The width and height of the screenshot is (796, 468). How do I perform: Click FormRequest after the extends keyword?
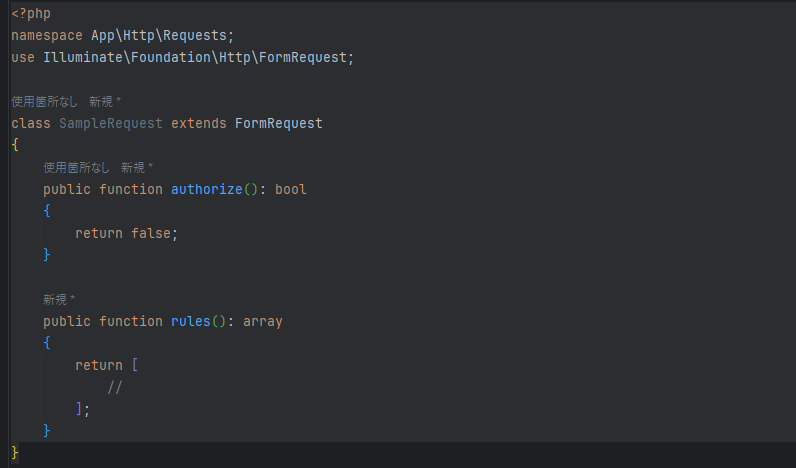(x=278, y=124)
